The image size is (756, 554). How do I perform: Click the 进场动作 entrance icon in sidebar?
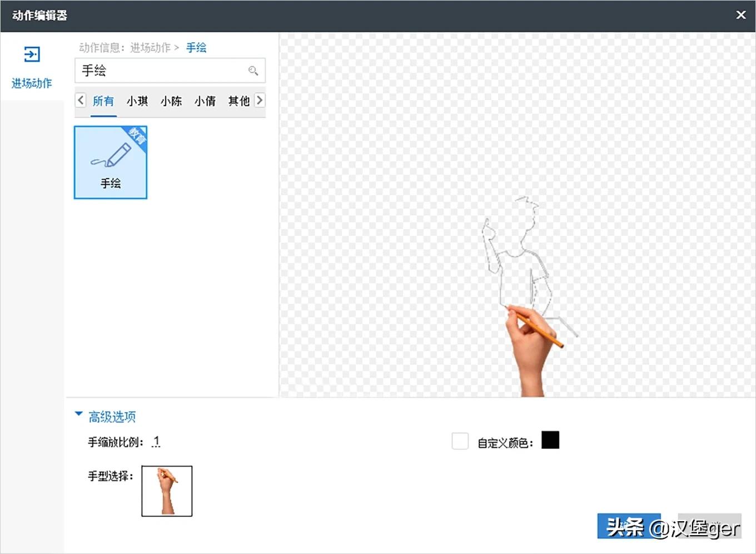32,55
